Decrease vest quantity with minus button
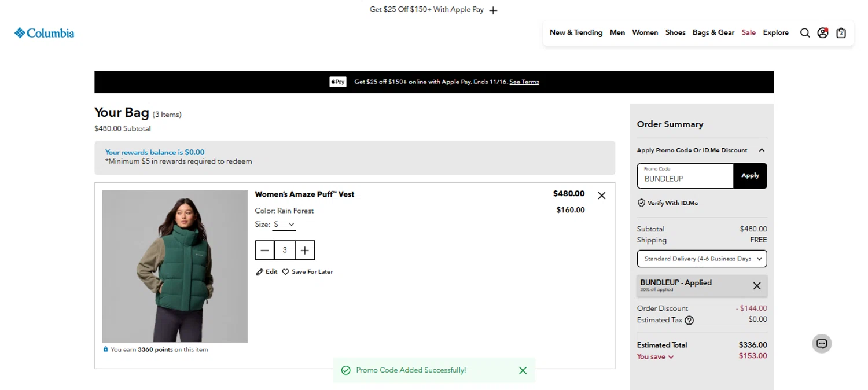868x390 pixels. tap(265, 250)
